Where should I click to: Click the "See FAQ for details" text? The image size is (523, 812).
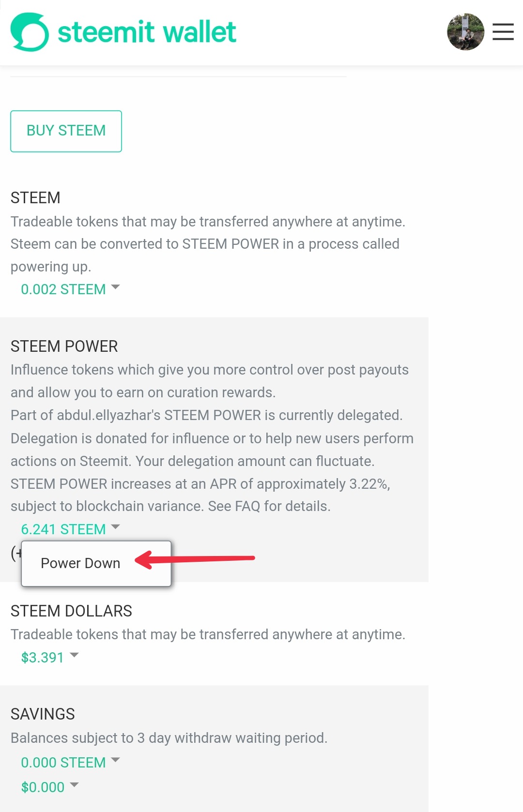pos(269,506)
